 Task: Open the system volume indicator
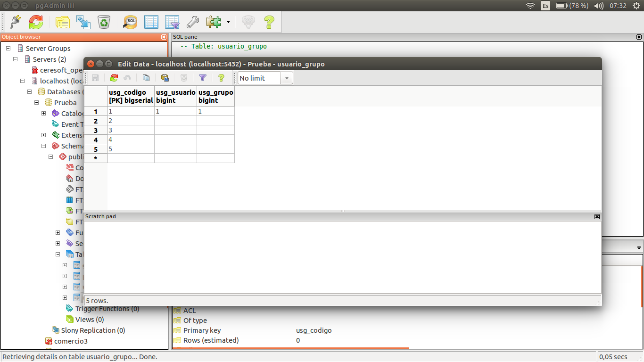click(599, 6)
